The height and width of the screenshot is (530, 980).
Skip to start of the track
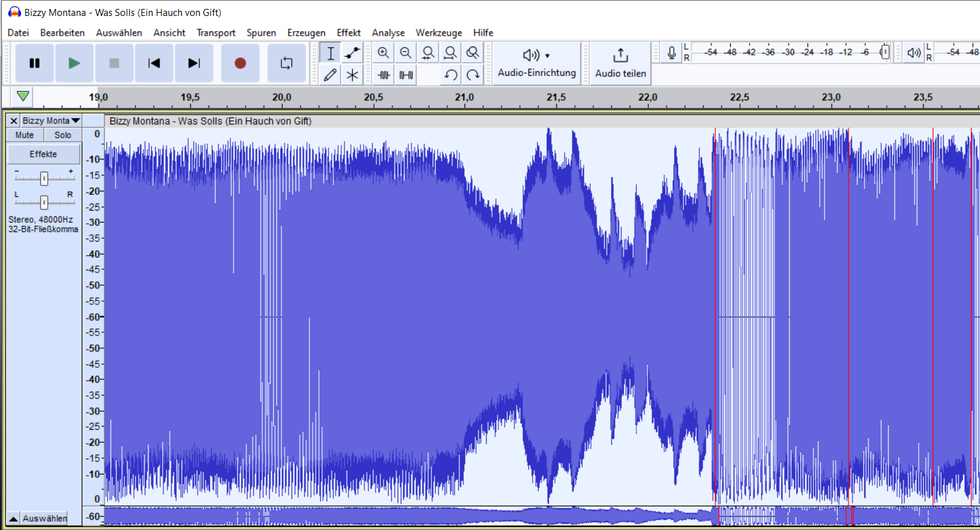[154, 63]
